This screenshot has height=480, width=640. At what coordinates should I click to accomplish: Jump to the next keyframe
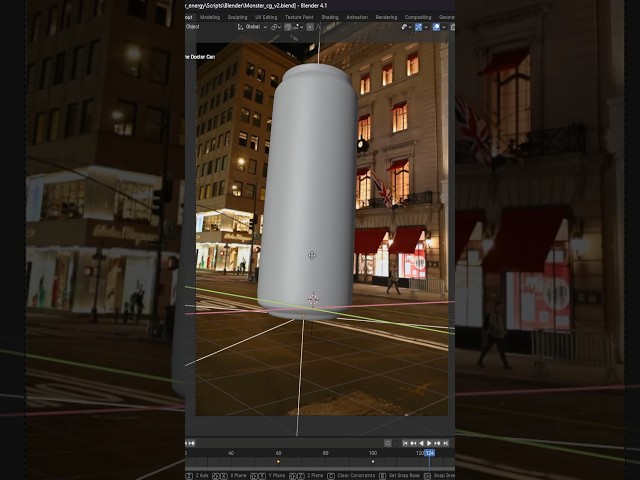pos(437,443)
